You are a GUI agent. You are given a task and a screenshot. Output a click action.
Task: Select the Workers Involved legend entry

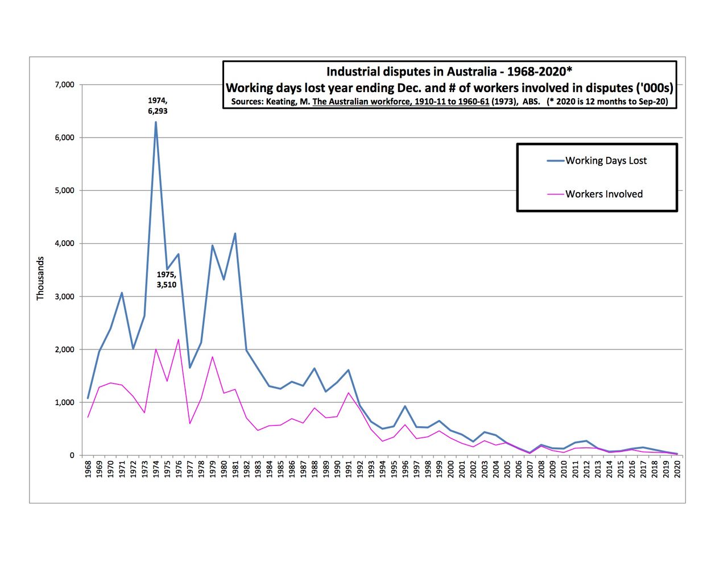point(603,194)
